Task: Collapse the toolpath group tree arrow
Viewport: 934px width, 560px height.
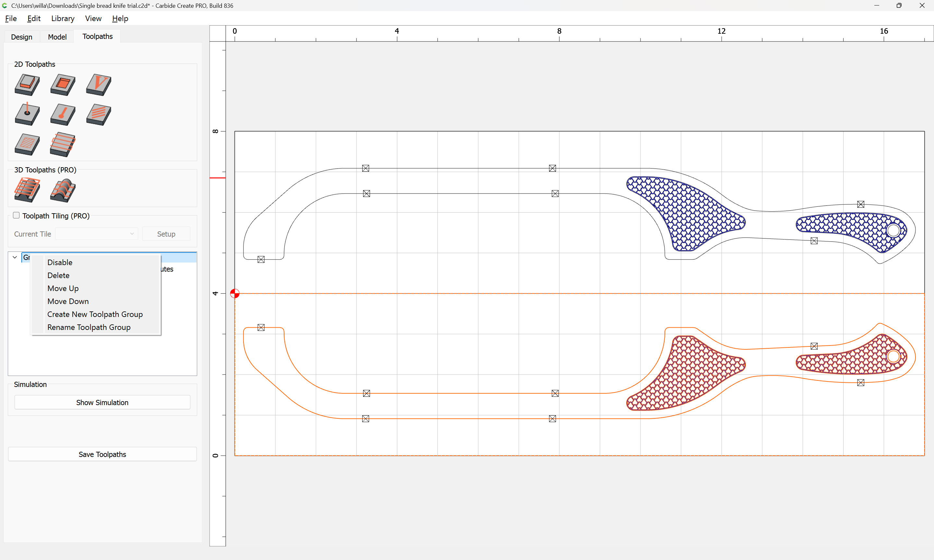Action: coord(15,257)
